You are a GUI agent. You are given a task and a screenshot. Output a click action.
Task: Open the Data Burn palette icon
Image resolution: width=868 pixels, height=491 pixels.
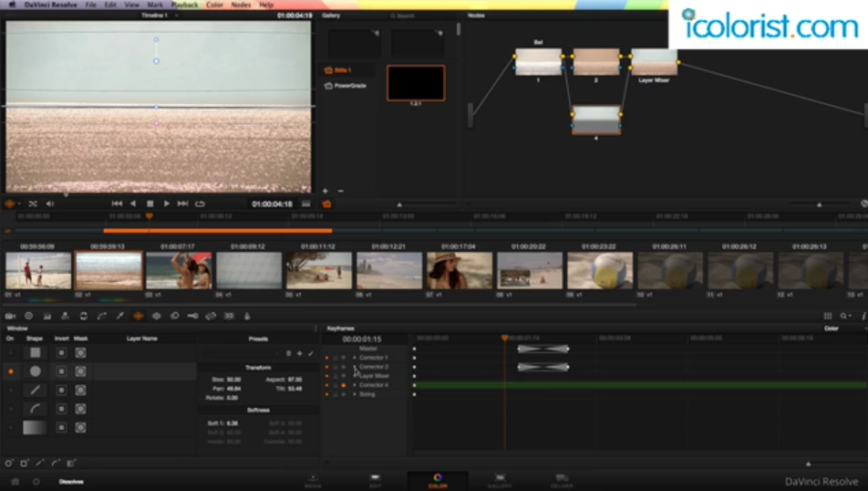pyautogui.click(x=247, y=316)
